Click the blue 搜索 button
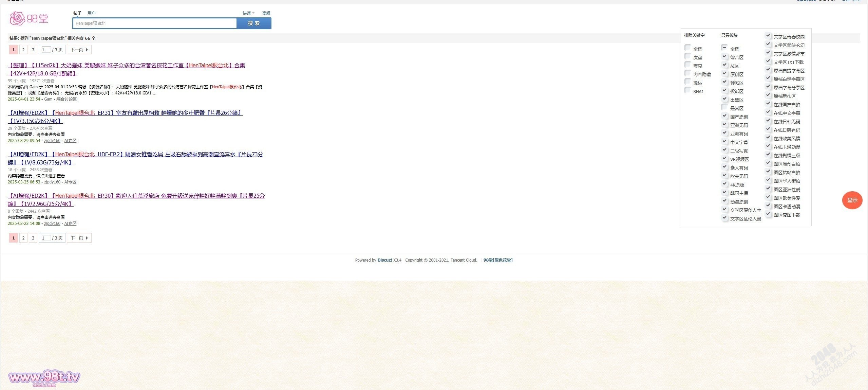868x390 pixels. coord(254,23)
